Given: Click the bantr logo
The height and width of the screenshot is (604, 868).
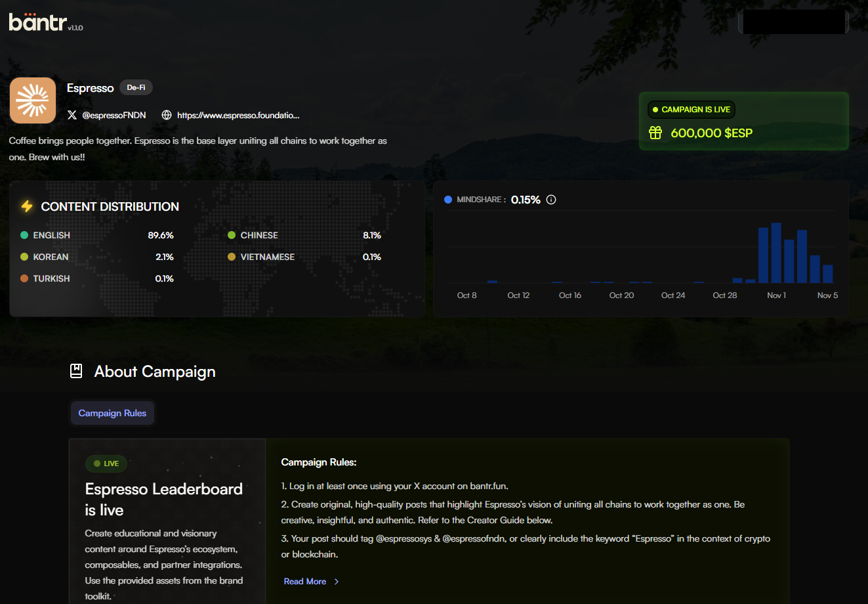Looking at the screenshot, I should tap(38, 22).
